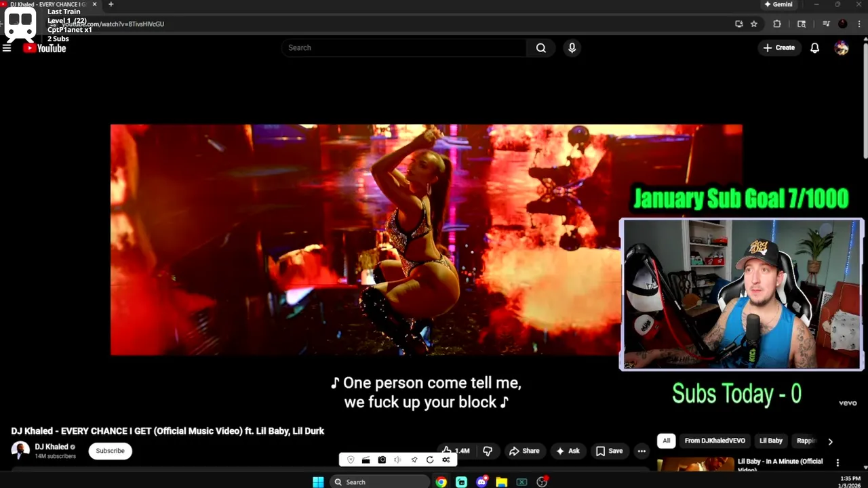Click the address bar URL

113,24
